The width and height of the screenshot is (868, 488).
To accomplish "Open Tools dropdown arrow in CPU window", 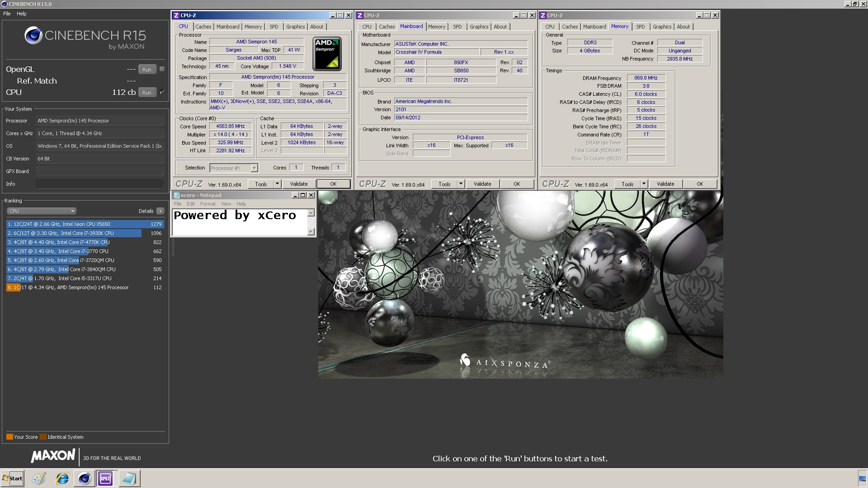I will (277, 184).
